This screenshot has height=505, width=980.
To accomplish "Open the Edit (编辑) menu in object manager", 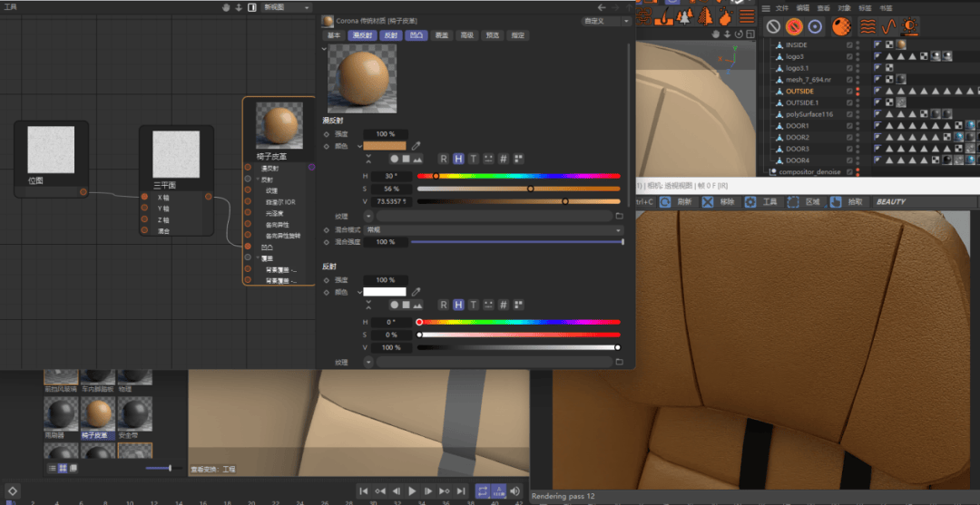I will (803, 8).
